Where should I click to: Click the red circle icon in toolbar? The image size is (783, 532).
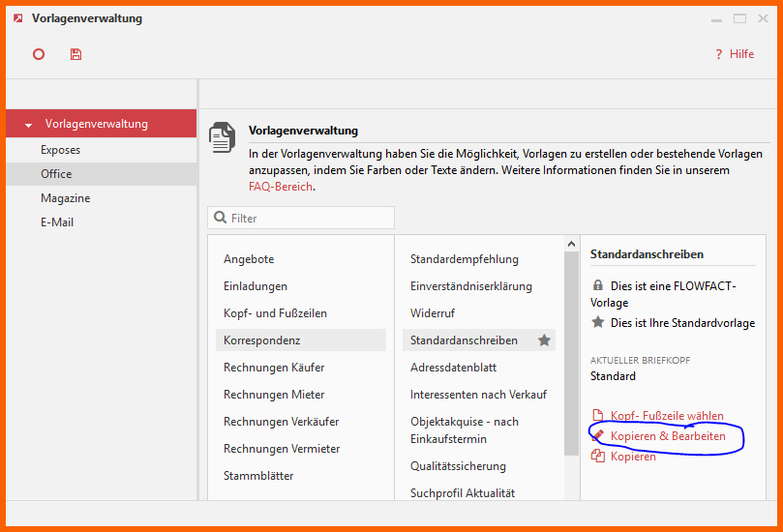coord(39,54)
